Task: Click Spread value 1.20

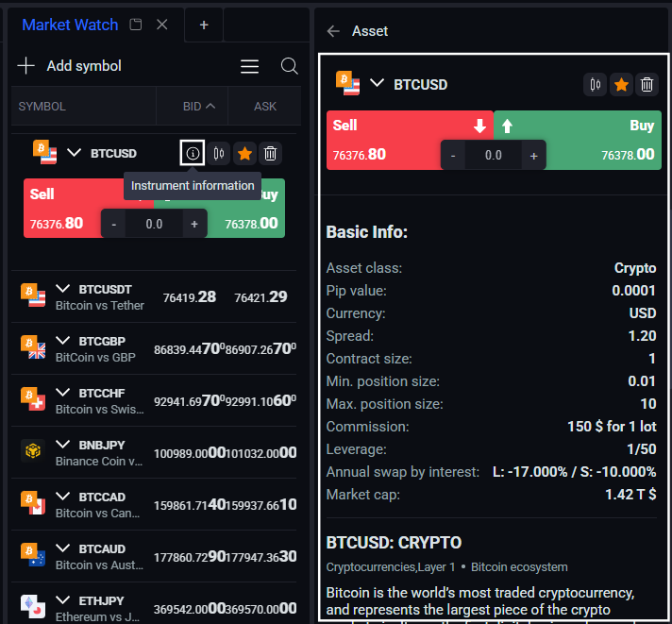Action: click(x=642, y=336)
